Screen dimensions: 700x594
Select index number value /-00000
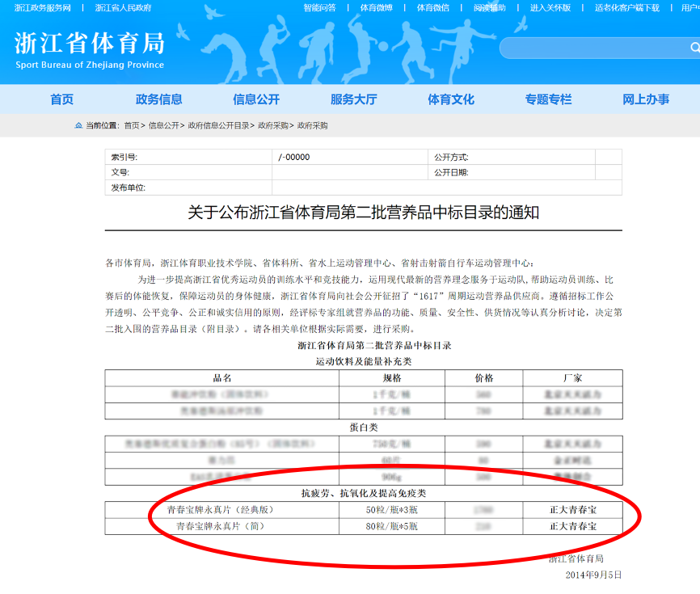tap(293, 157)
